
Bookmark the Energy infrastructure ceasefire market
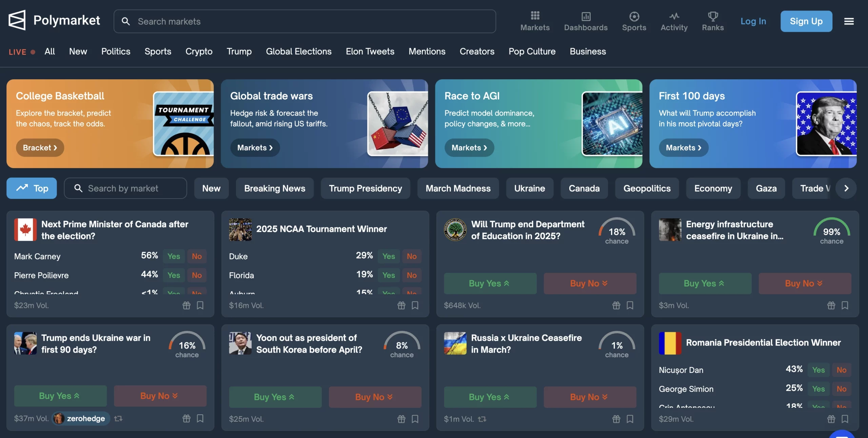pyautogui.click(x=845, y=305)
